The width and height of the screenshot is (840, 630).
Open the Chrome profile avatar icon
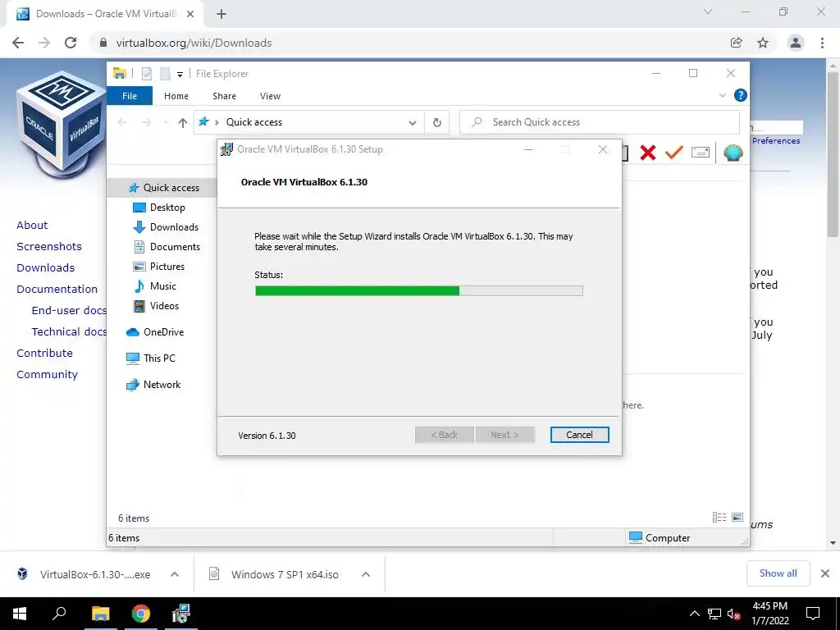pos(796,43)
